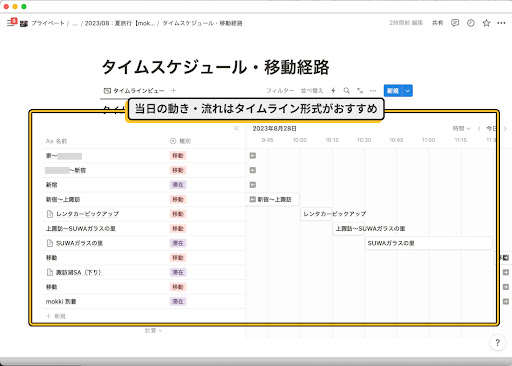The height and width of the screenshot is (366, 512).
Task: Star this page as a favorite
Action: coord(486,23)
